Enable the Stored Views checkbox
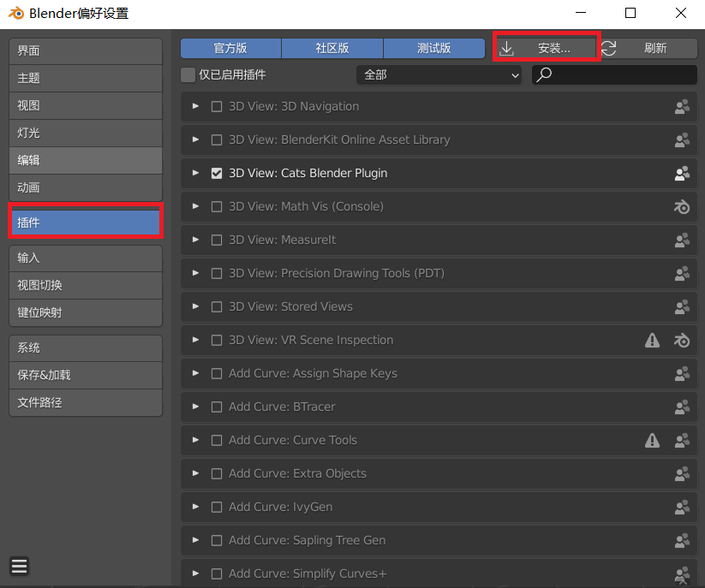 (217, 306)
